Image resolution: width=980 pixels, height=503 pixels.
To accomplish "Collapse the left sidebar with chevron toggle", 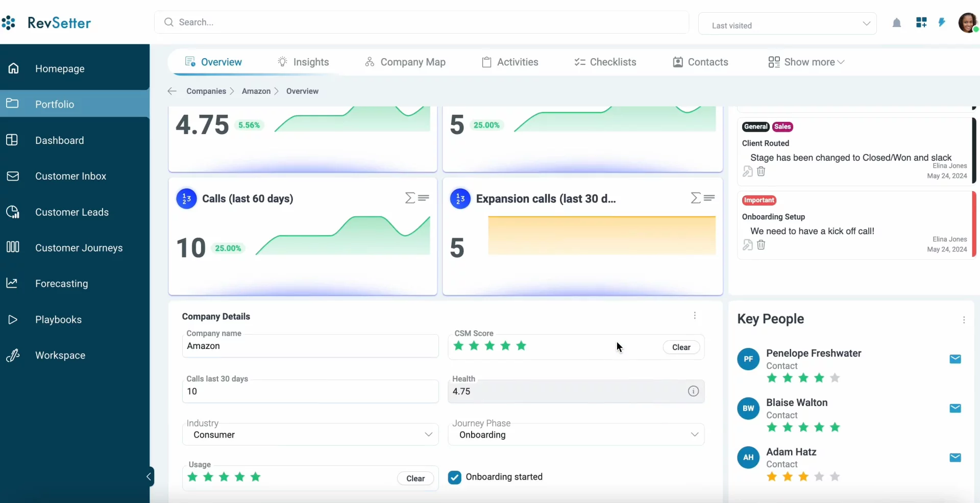I will [x=149, y=476].
